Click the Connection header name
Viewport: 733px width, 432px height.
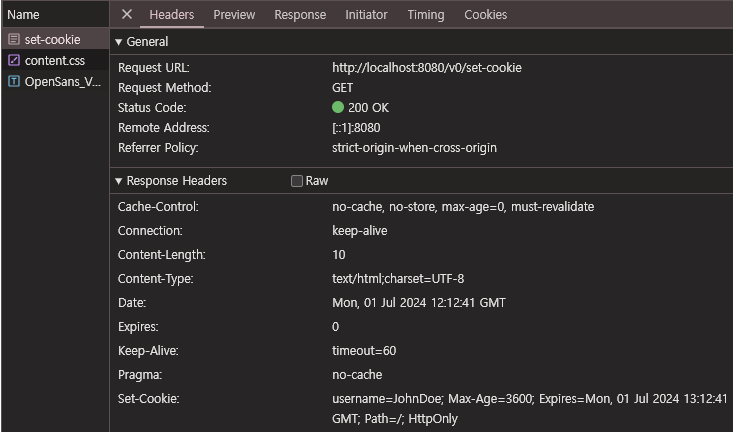(150, 230)
